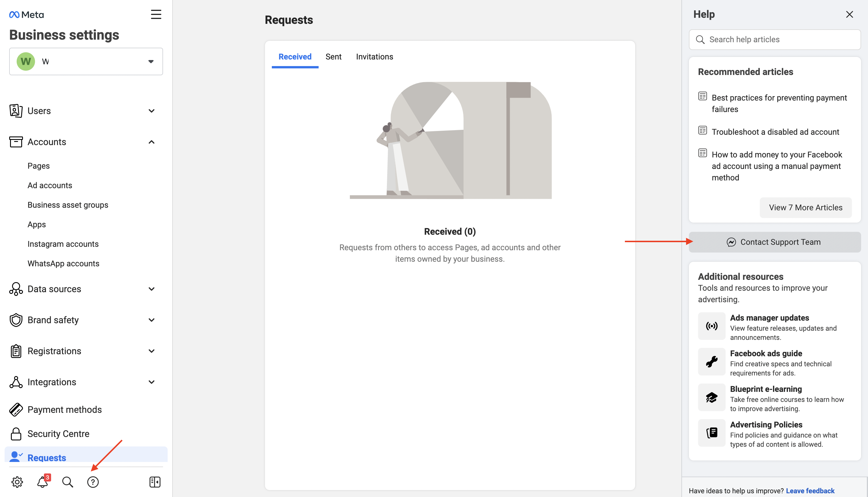Click article icon beside How to add money
Screen dimensions: 868x497
pos(703,153)
